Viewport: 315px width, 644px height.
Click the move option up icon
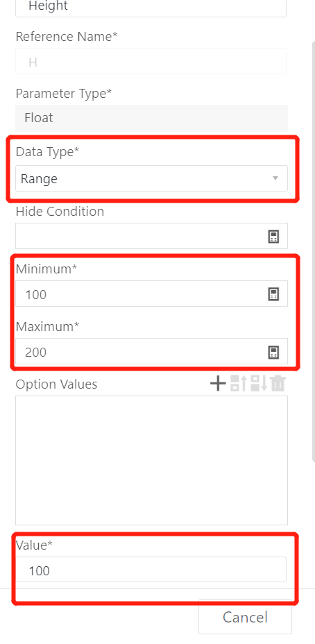(x=238, y=384)
